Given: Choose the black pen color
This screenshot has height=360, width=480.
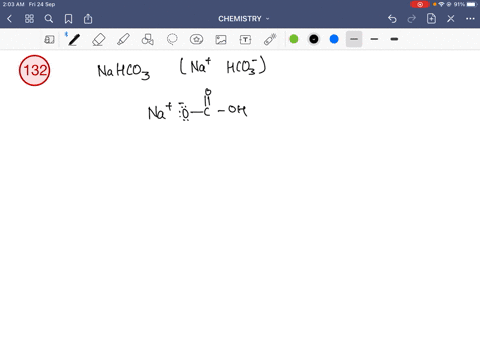Looking at the screenshot, I should (314, 39).
